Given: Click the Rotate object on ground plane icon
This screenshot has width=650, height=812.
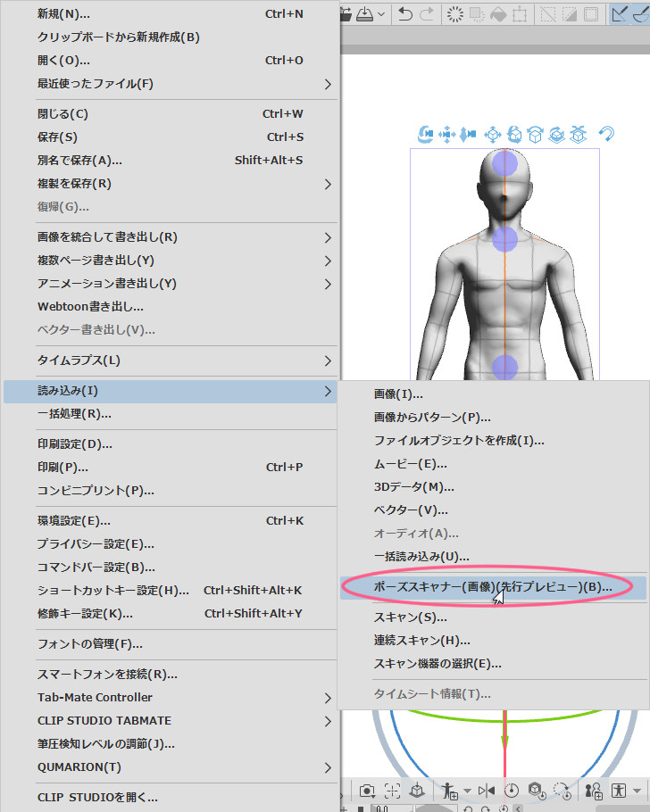Looking at the screenshot, I should point(557,135).
